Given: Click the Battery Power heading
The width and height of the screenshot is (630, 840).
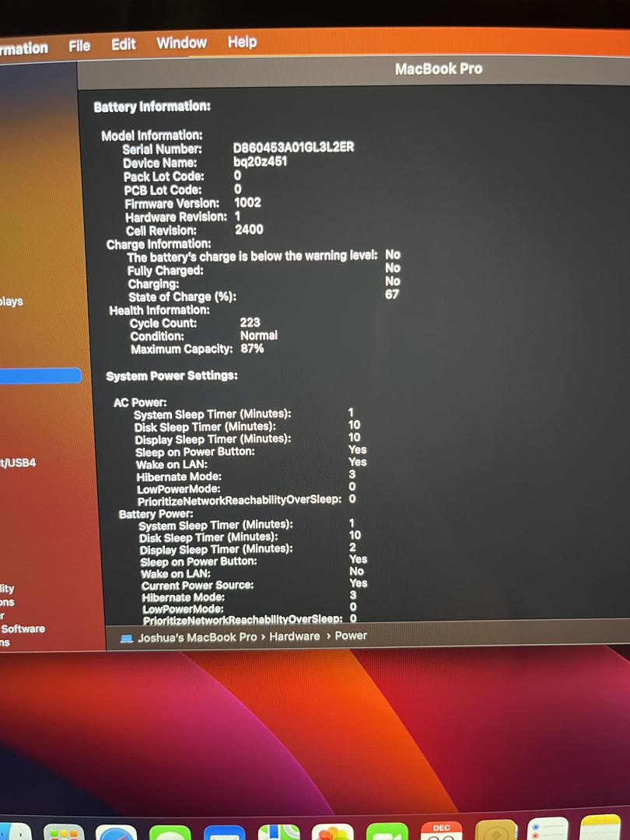Looking at the screenshot, I should 156,514.
